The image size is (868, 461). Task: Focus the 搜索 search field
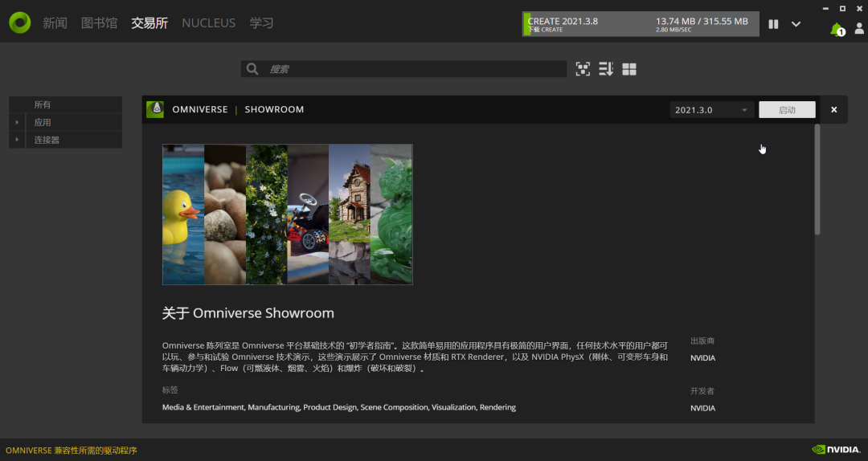tap(403, 68)
